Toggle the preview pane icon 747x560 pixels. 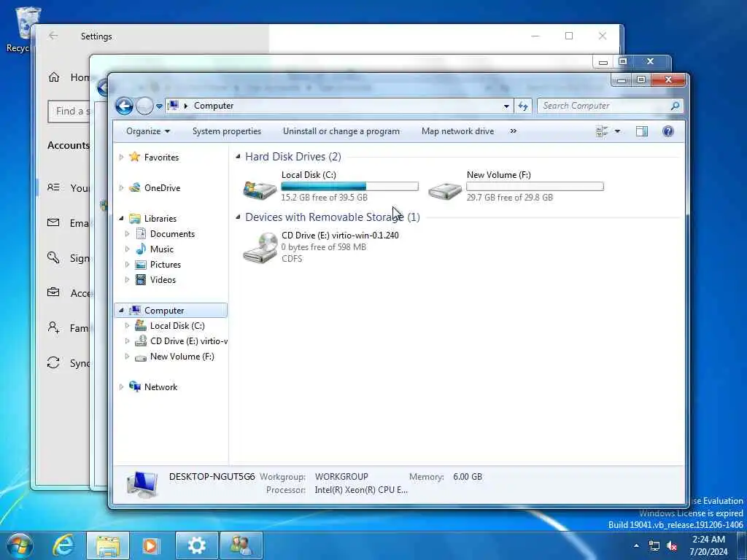pyautogui.click(x=642, y=131)
